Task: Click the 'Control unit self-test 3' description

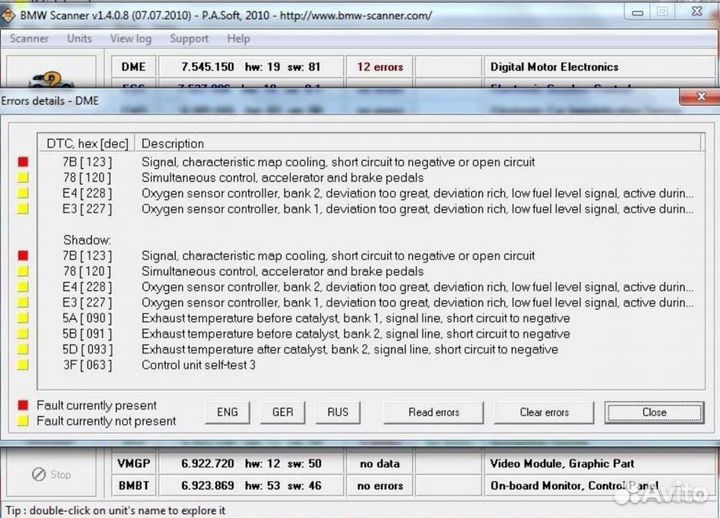Action: tap(198, 365)
